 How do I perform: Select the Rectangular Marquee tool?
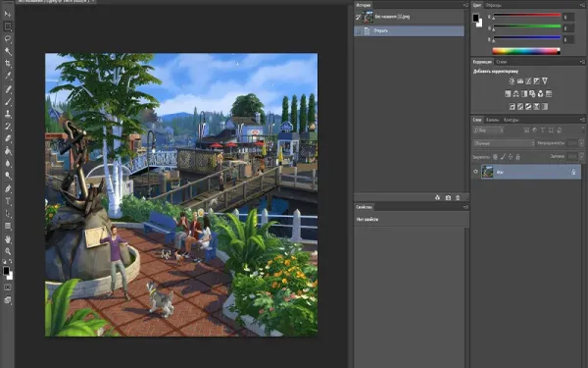[8, 26]
